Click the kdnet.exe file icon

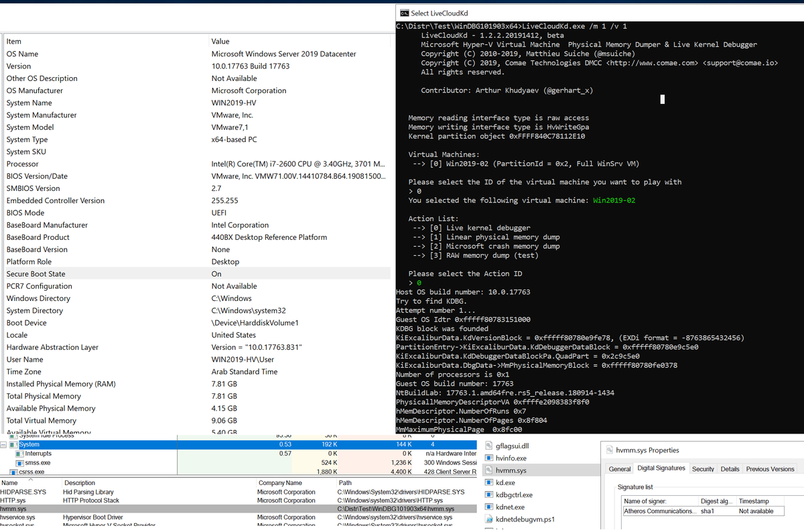click(x=488, y=507)
